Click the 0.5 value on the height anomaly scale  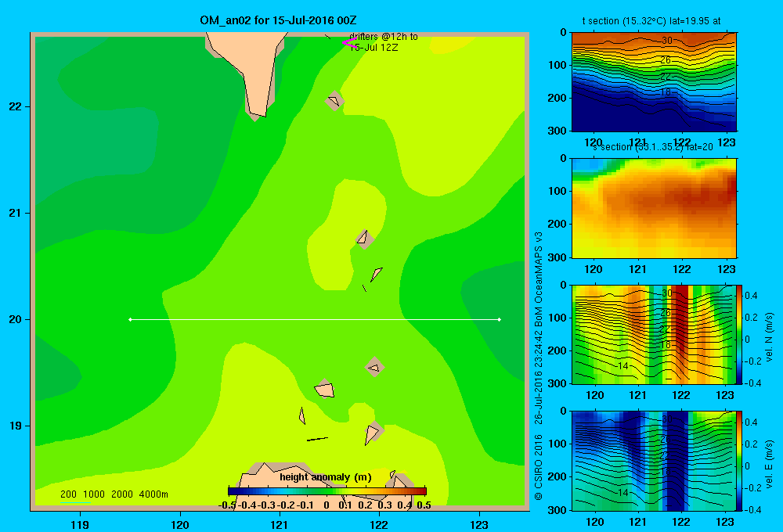[424, 505]
